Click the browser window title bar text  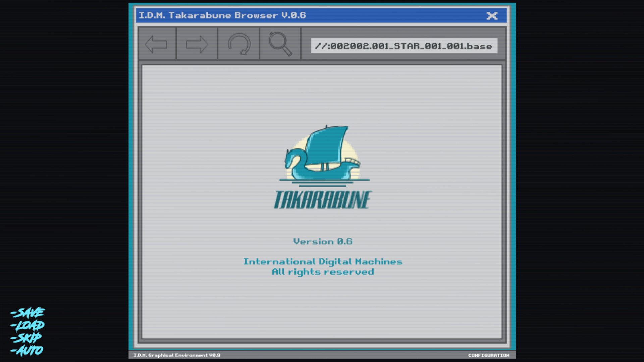pos(222,15)
